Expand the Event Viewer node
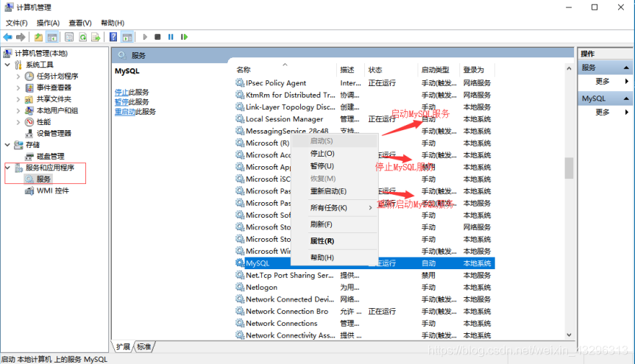The image size is (635, 364). [18, 88]
